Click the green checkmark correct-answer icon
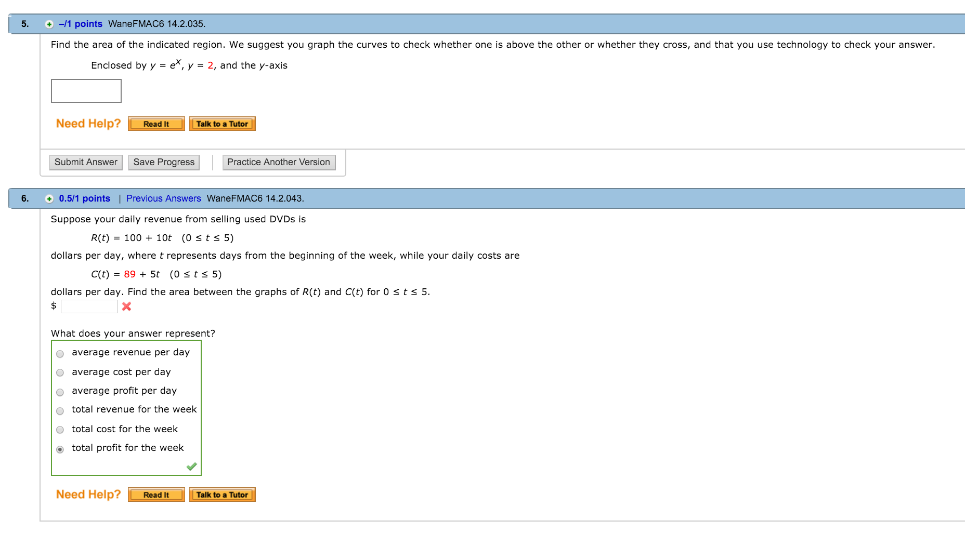 tap(191, 466)
